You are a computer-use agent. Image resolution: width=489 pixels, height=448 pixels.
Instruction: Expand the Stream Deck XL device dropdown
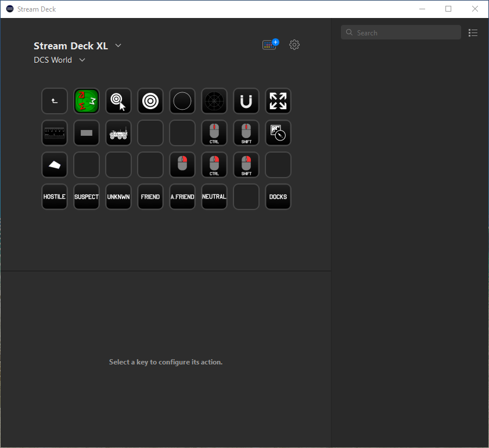point(118,46)
